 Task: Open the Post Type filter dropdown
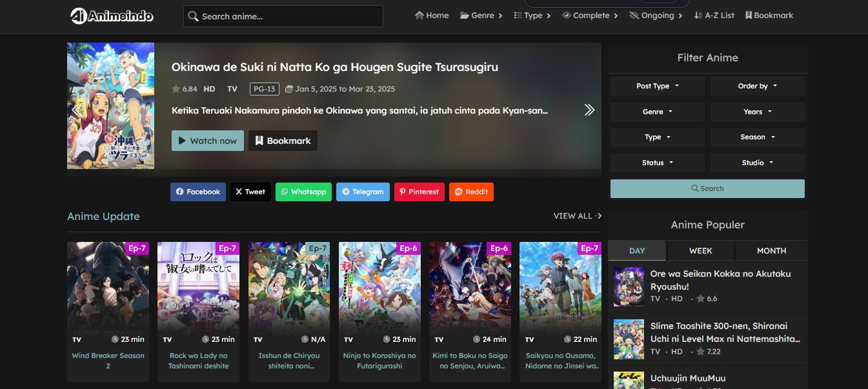point(658,86)
